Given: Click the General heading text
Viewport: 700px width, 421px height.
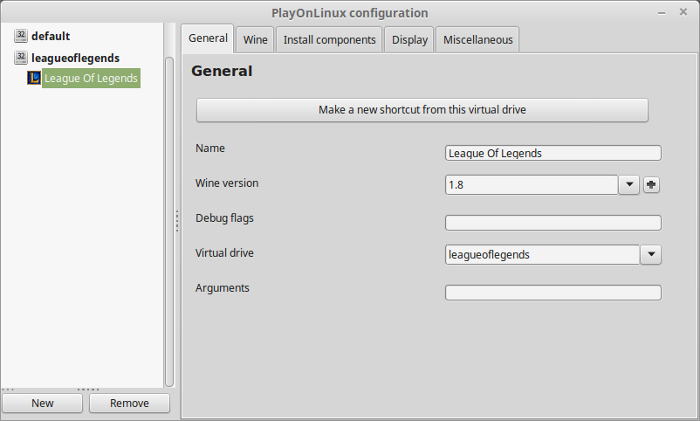Looking at the screenshot, I should point(221,71).
